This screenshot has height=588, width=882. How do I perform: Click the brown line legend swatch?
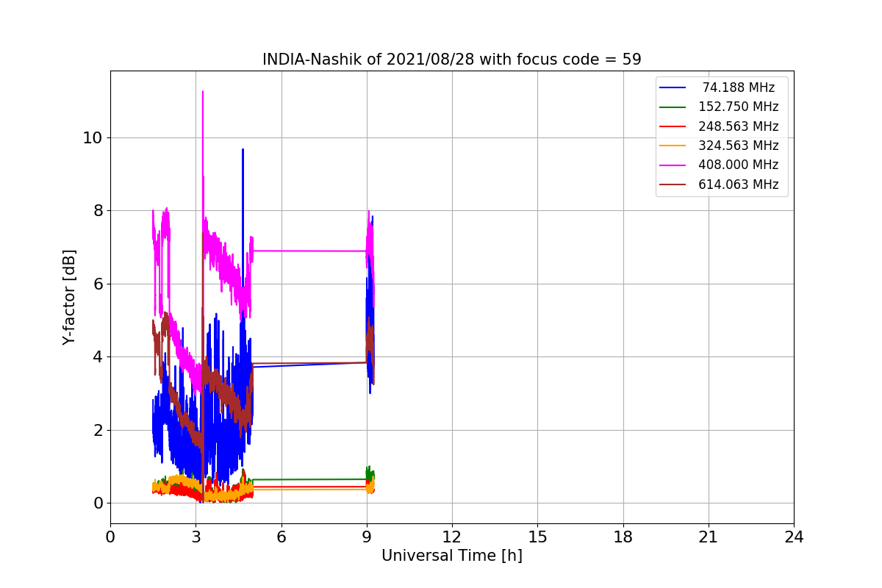673,185
